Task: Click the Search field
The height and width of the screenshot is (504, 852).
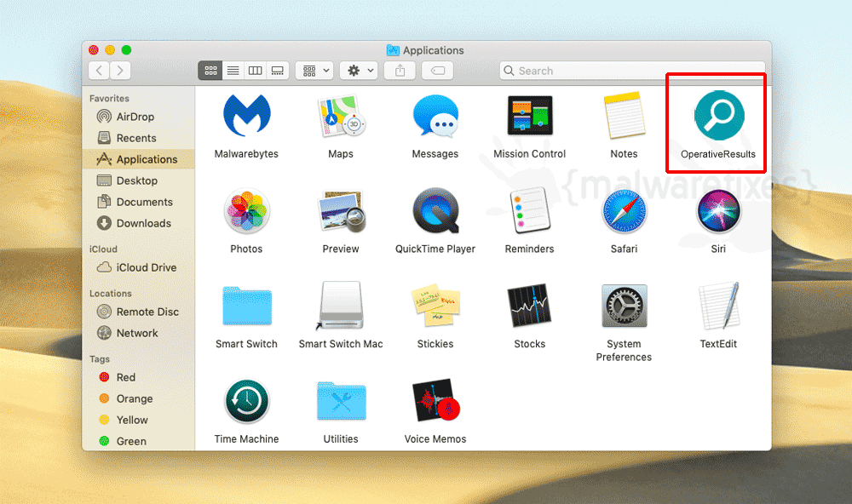Action: click(x=632, y=71)
